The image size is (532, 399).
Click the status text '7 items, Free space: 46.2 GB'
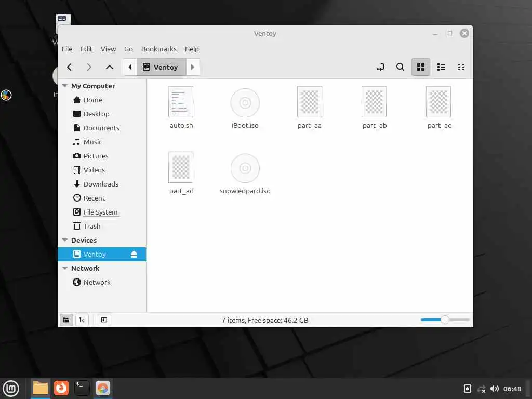point(265,320)
